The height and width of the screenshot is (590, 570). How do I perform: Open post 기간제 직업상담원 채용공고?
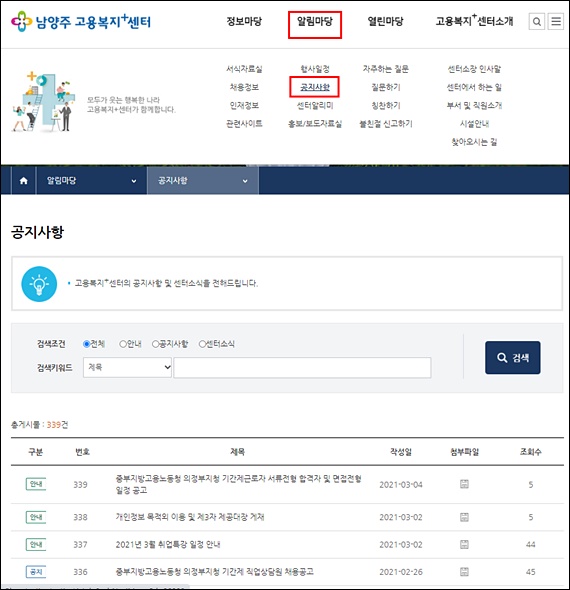(x=214, y=572)
